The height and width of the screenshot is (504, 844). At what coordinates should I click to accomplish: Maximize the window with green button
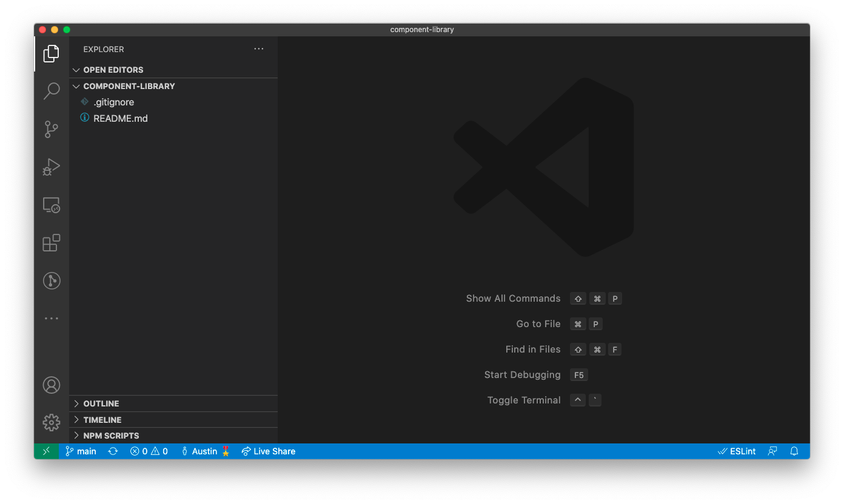pyautogui.click(x=67, y=30)
